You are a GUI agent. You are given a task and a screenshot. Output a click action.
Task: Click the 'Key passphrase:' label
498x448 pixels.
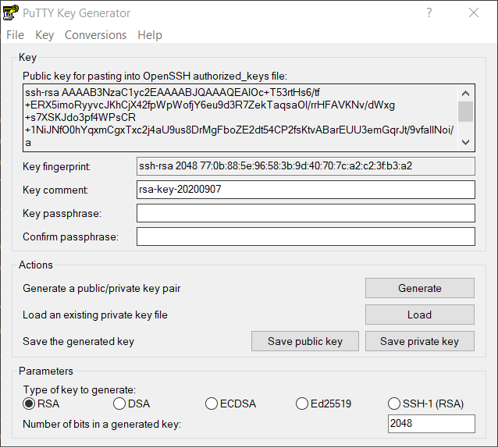pyautogui.click(x=62, y=213)
